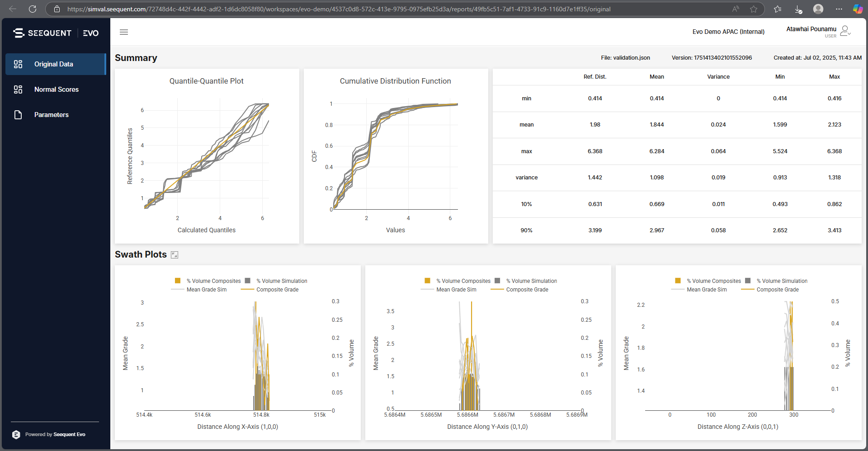Open the browser settings and more menu
The width and height of the screenshot is (868, 451).
[x=839, y=9]
